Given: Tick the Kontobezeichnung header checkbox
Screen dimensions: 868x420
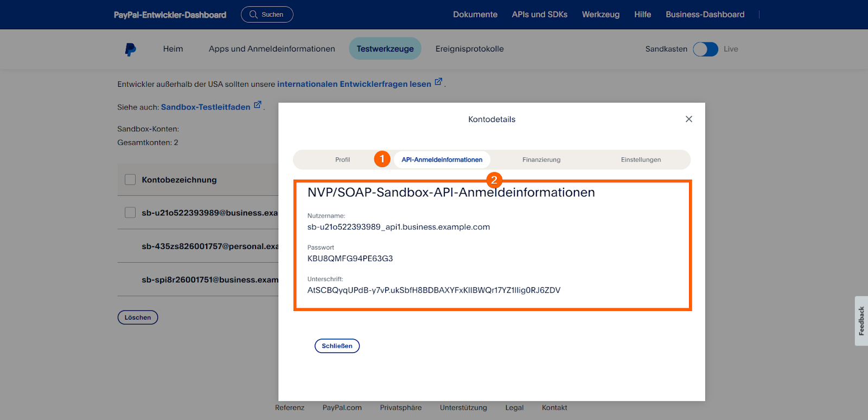Looking at the screenshot, I should [130, 180].
